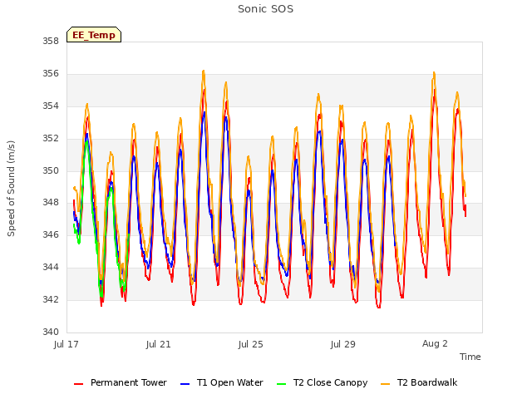Viewport: 532px width, 399px height.
Task: Click green T2 Close Canopy legend swatch
Action: click(281, 384)
